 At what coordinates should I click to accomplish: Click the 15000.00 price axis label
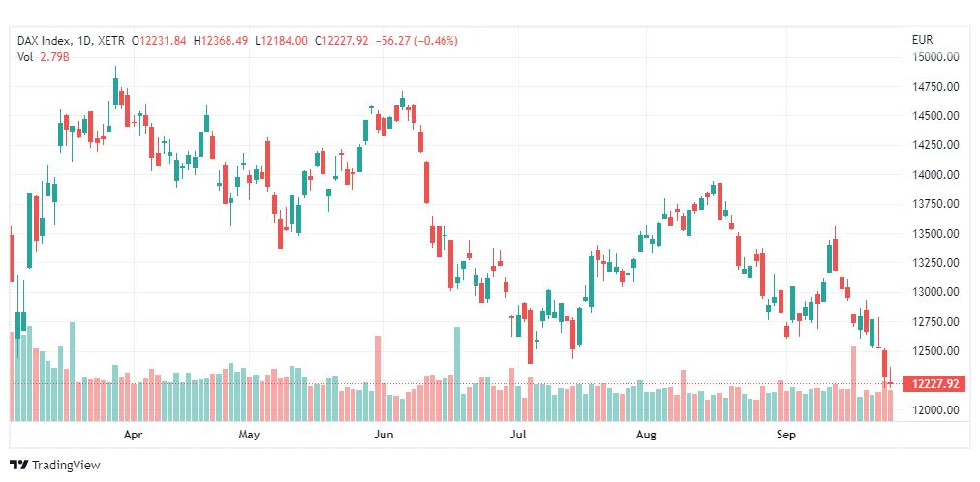coord(935,57)
